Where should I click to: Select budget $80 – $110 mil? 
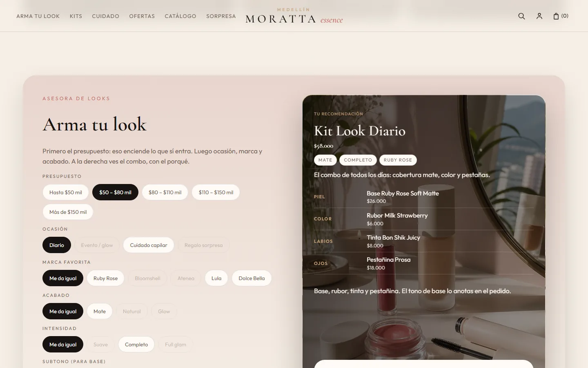tap(165, 192)
